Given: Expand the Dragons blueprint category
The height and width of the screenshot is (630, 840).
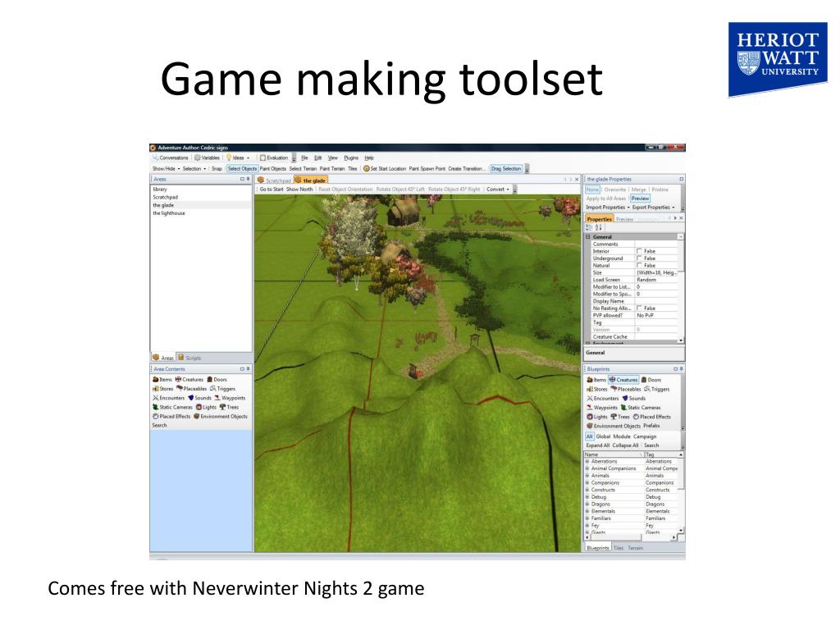Looking at the screenshot, I should click(587, 504).
